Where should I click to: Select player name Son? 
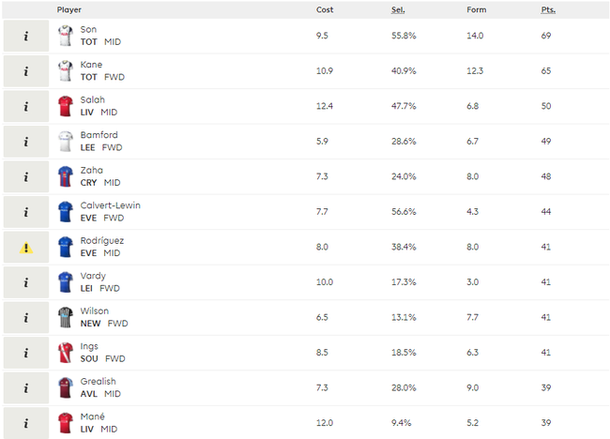pyautogui.click(x=88, y=29)
